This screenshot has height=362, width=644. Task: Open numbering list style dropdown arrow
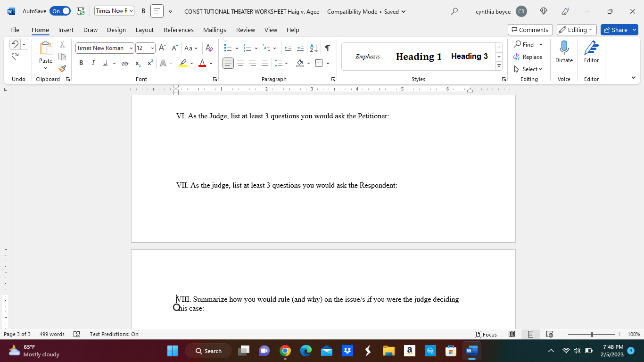256,48
